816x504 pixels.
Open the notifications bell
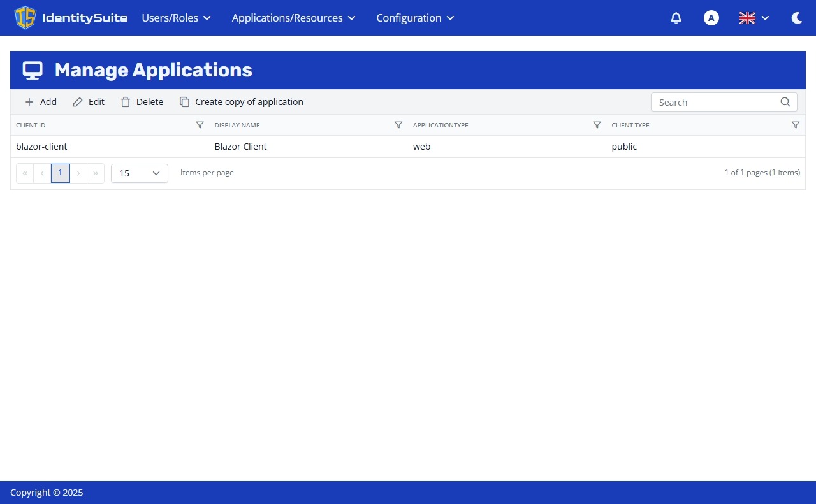(x=676, y=18)
